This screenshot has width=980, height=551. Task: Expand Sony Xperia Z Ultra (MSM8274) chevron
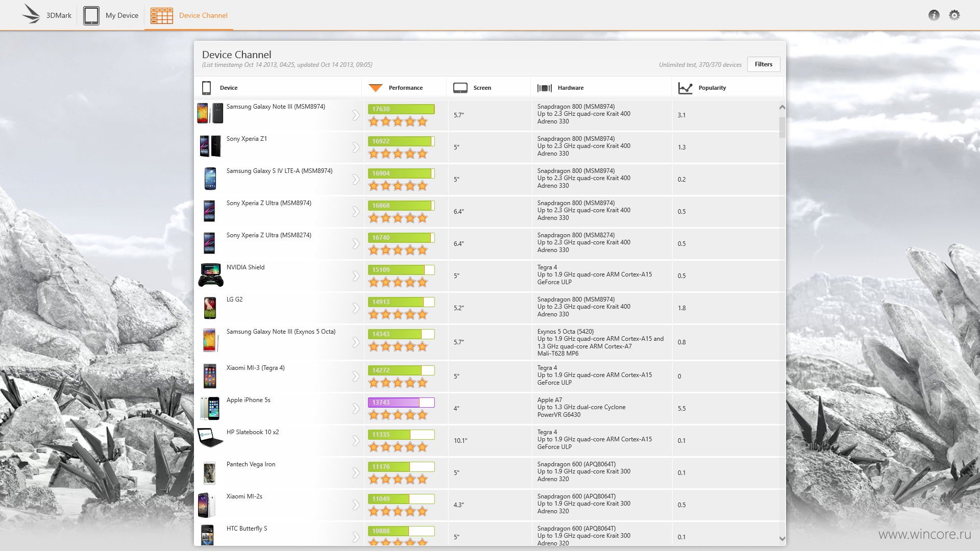[x=356, y=244]
